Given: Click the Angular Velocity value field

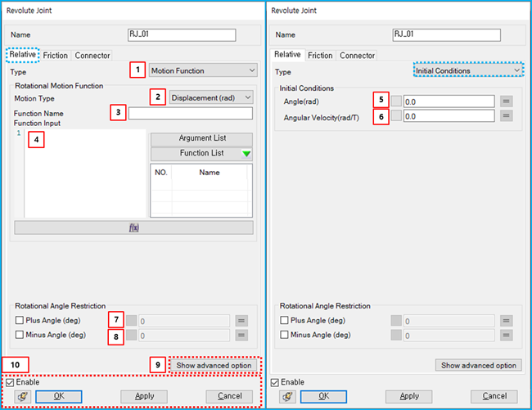Looking at the screenshot, I should pos(449,116).
